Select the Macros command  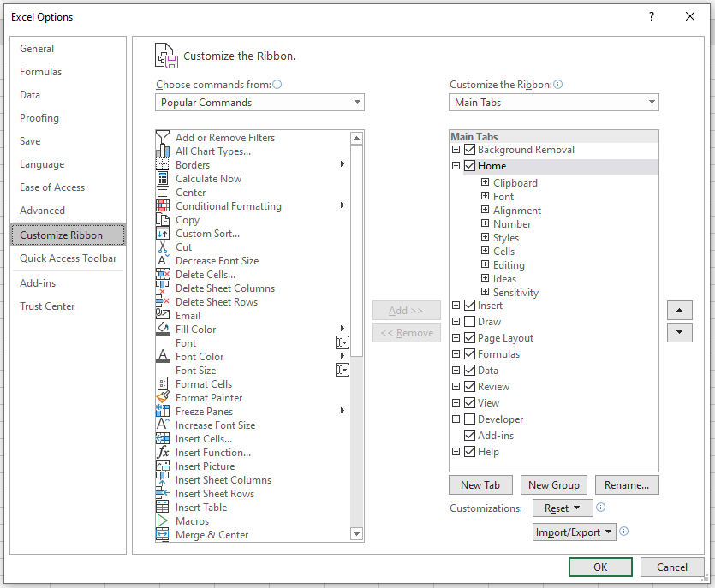(192, 520)
